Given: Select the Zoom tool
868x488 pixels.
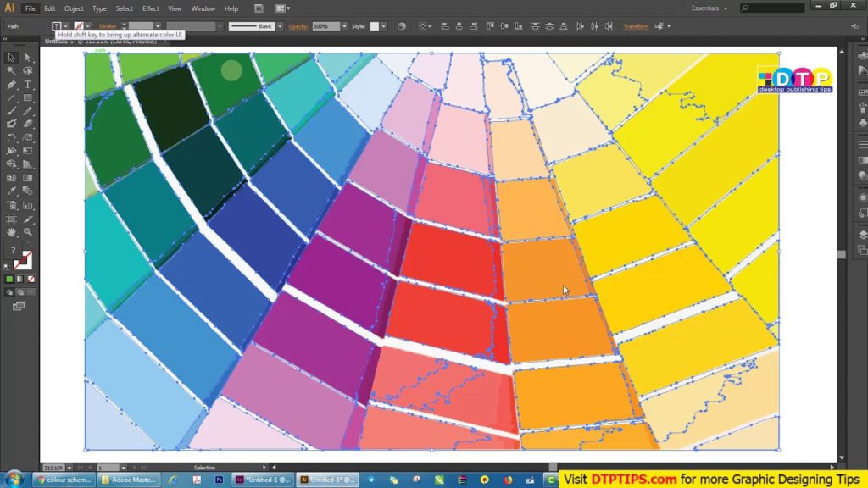Looking at the screenshot, I should pyautogui.click(x=26, y=230).
